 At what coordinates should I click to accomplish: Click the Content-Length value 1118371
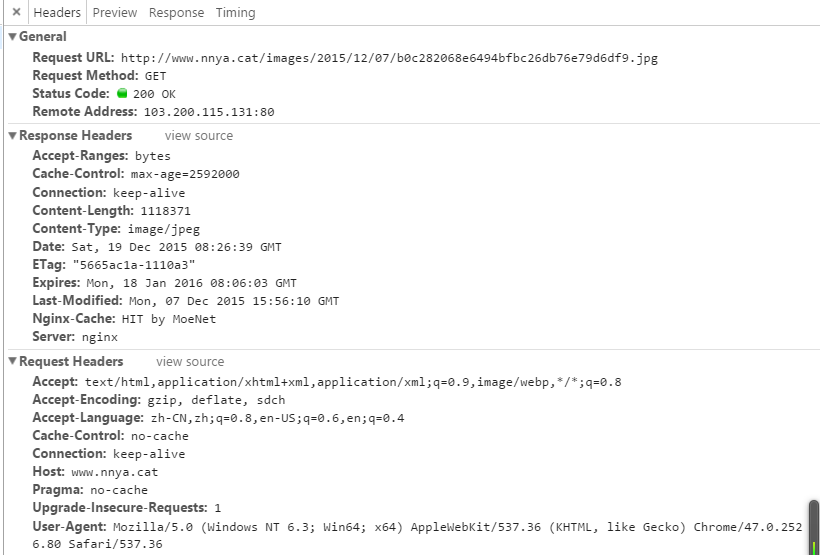[x=165, y=211]
